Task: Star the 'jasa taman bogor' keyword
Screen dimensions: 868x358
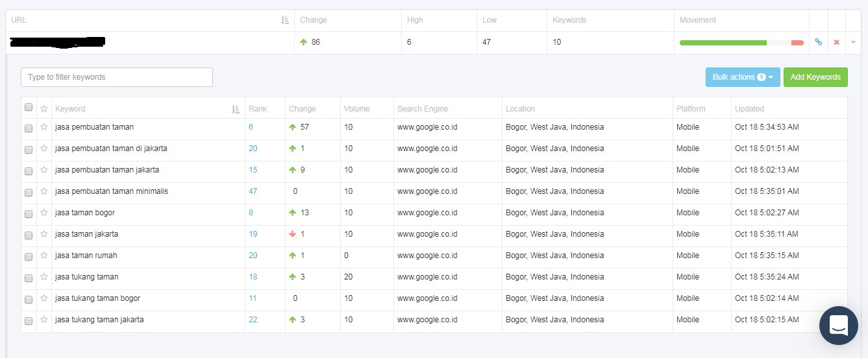Action: click(43, 213)
